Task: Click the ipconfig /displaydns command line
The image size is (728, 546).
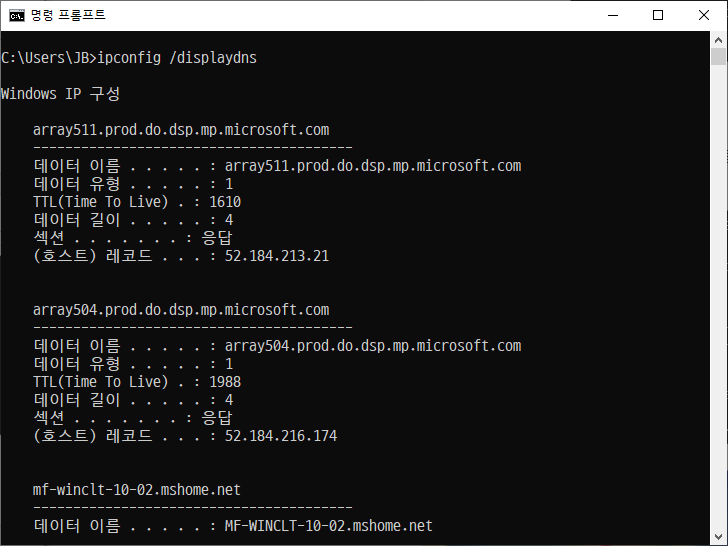Action: pyautogui.click(x=129, y=58)
